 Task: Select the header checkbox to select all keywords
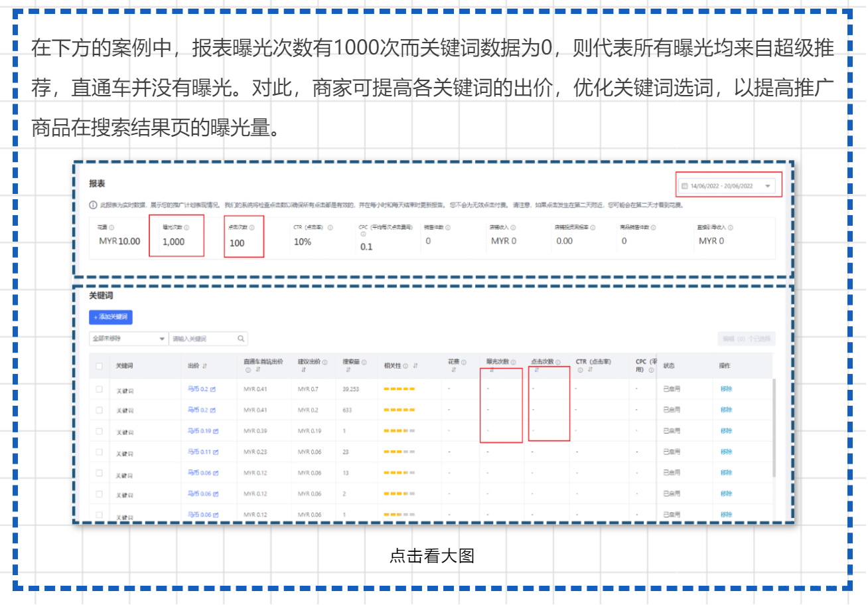tap(98, 365)
